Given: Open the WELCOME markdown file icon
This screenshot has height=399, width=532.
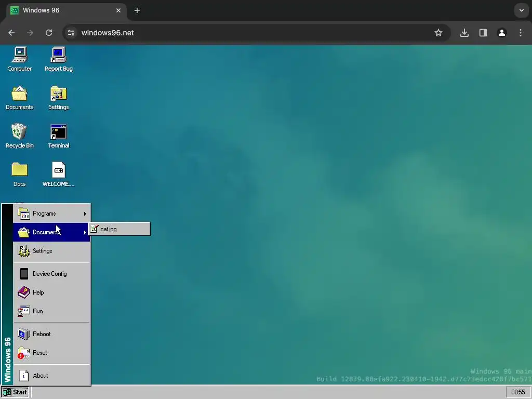Looking at the screenshot, I should (x=58, y=175).
